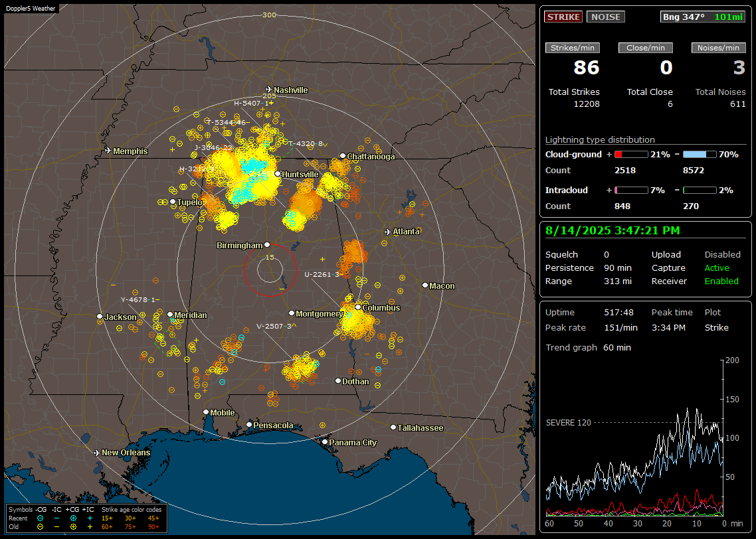Image resolution: width=756 pixels, height=539 pixels.
Task: Click the Persistence value 90 min
Action: 618,268
